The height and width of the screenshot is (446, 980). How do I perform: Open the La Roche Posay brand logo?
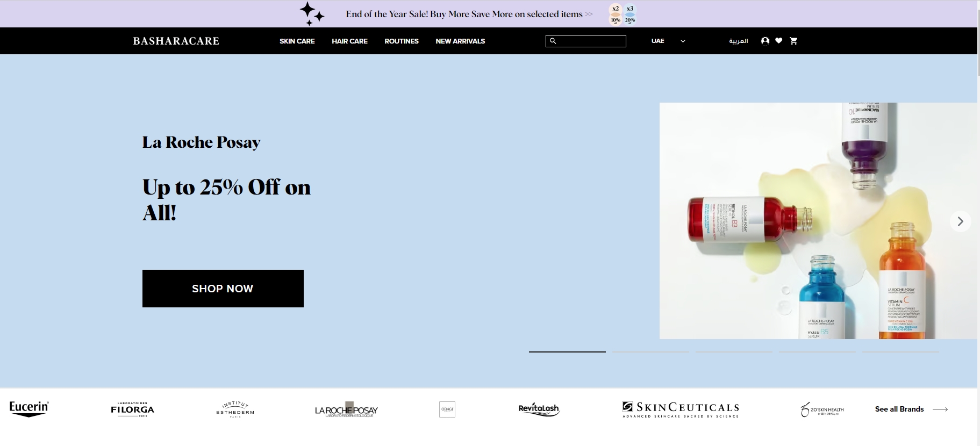(x=346, y=409)
